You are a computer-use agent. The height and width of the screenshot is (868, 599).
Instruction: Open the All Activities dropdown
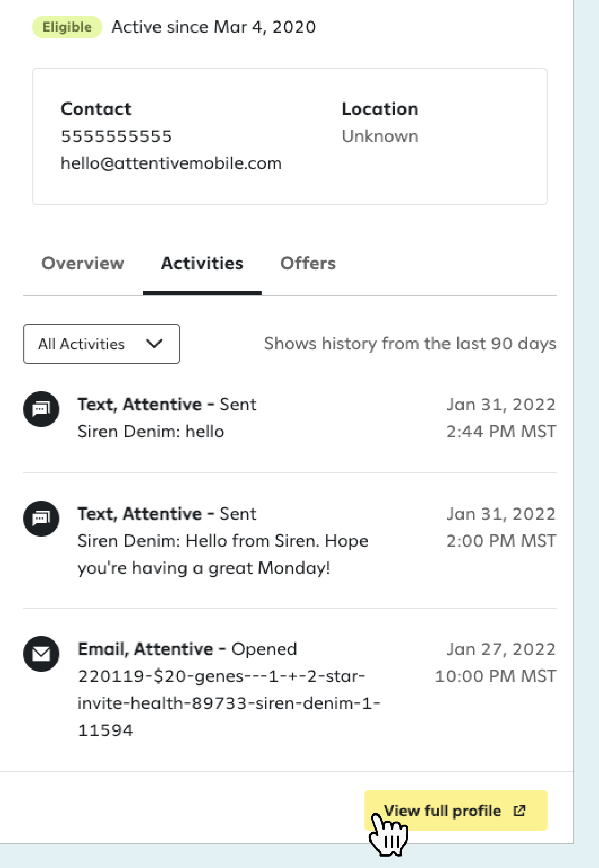[x=102, y=344]
